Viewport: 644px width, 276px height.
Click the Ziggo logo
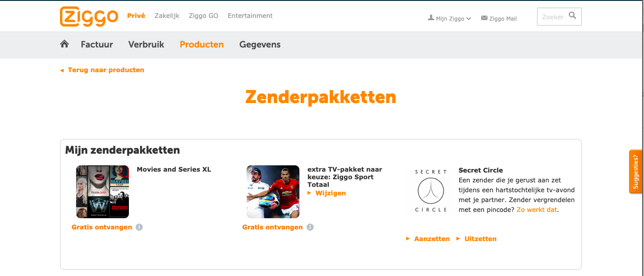[89, 17]
